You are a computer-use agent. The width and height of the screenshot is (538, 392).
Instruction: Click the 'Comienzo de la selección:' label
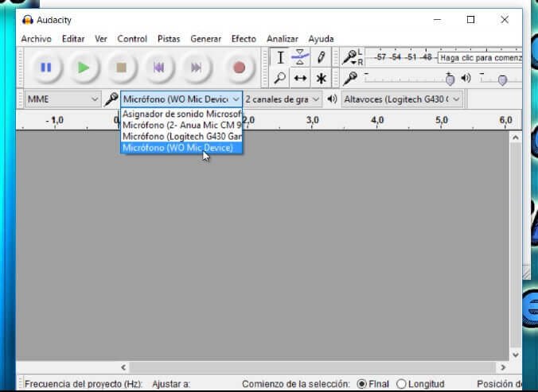click(x=296, y=384)
